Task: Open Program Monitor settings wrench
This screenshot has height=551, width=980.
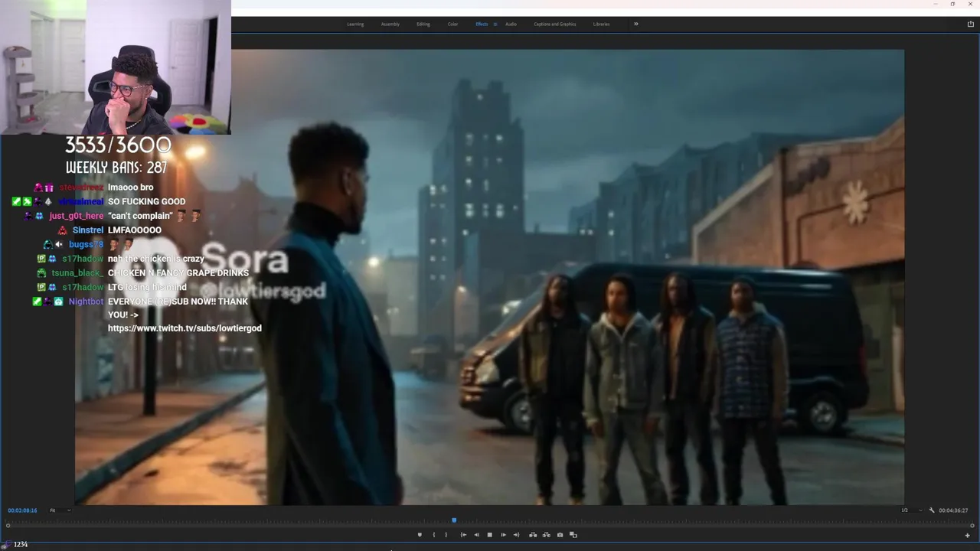Action: [932, 510]
